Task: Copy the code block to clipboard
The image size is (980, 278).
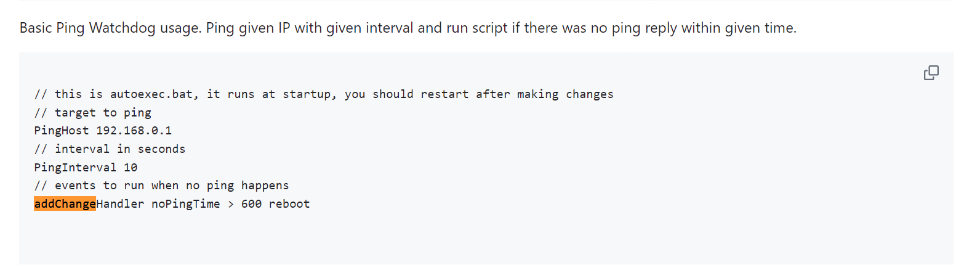Action: (931, 73)
